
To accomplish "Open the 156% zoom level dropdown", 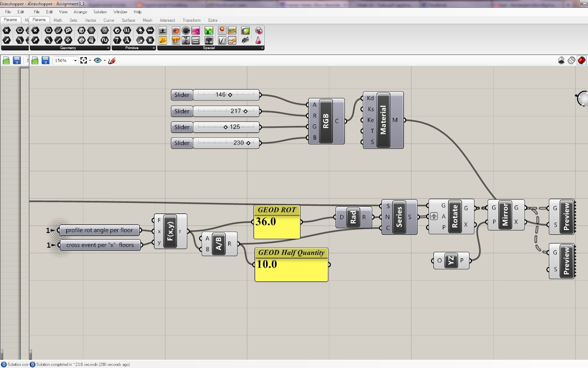I will (75, 60).
